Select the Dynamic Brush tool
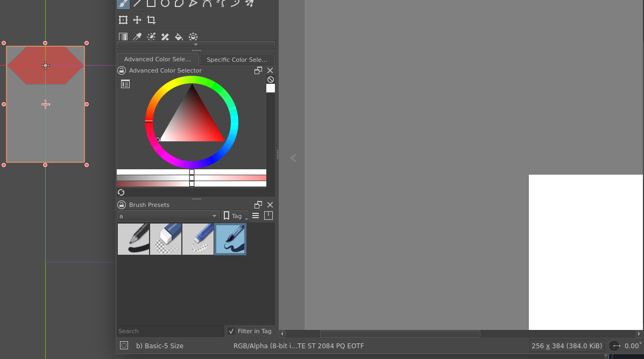 point(235,3)
